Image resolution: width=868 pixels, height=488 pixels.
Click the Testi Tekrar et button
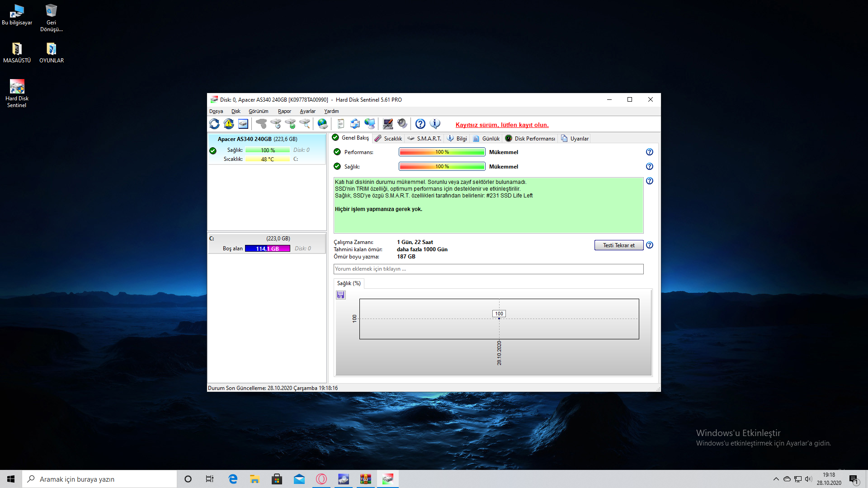[618, 245]
